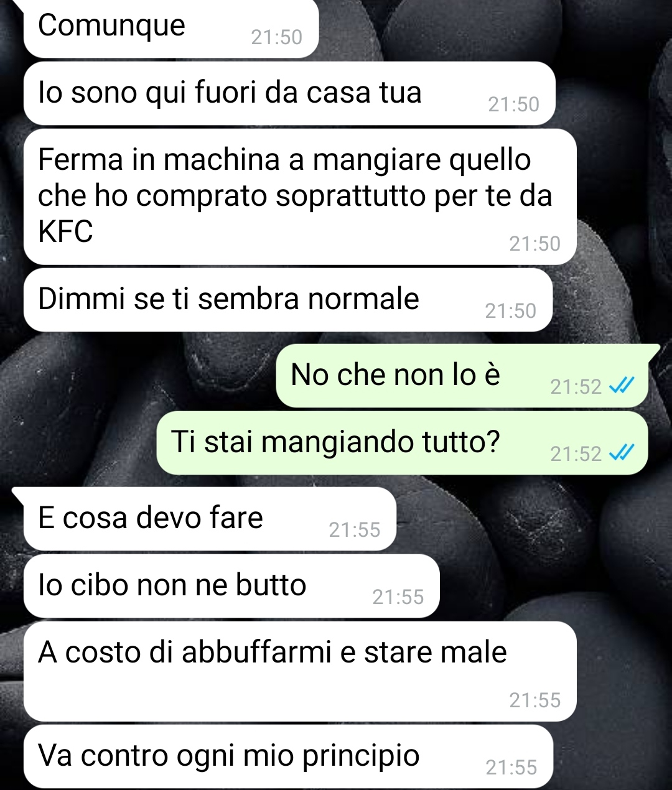Screen dimensions: 672x790
Task: Select message 'Io sono qui fuori da casa tua'
Action: 289,93
